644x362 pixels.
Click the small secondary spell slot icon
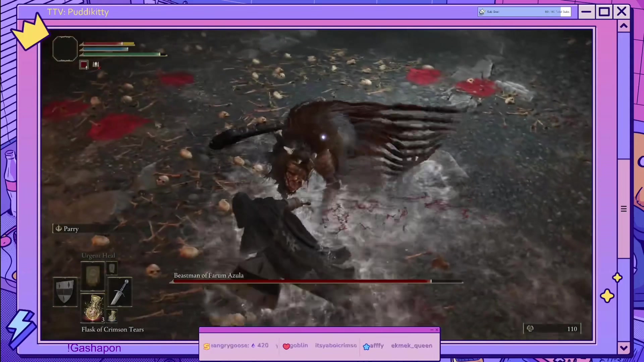coord(112,268)
